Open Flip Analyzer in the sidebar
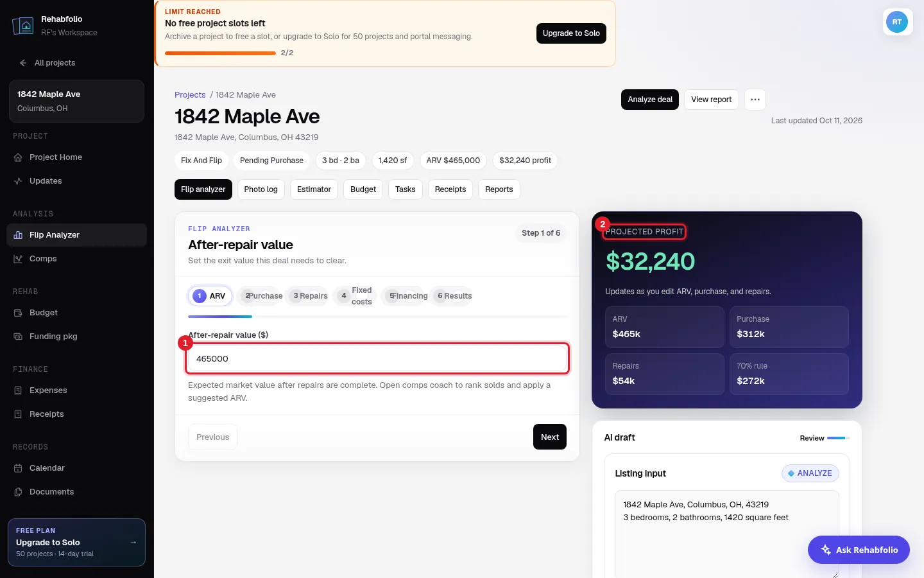The image size is (924, 578). [x=76, y=235]
